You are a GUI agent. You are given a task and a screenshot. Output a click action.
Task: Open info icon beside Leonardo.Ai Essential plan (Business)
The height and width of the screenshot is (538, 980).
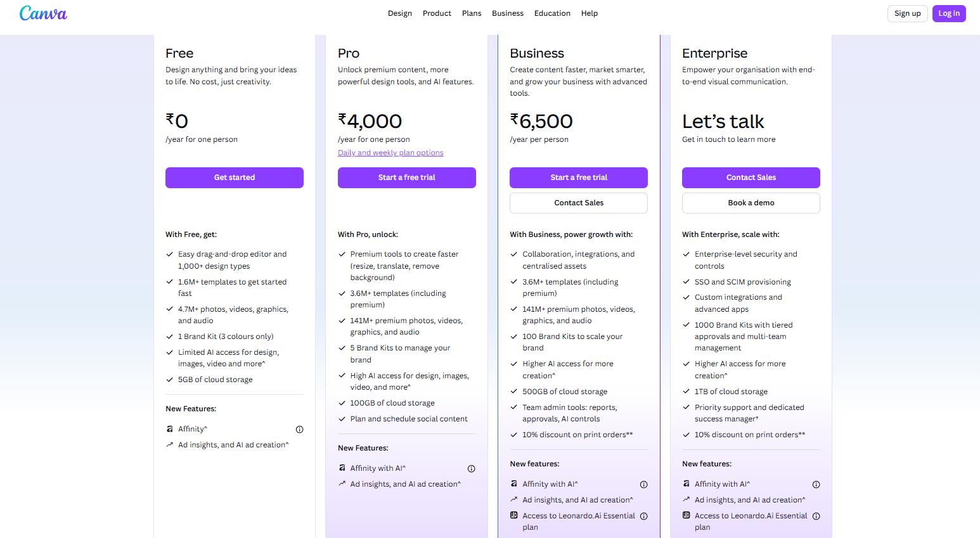click(x=643, y=516)
